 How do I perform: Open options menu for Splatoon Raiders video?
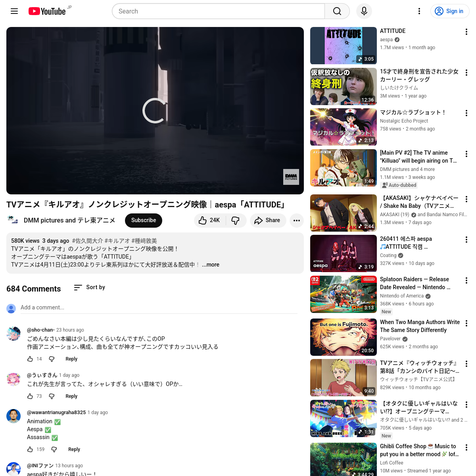[466, 280]
